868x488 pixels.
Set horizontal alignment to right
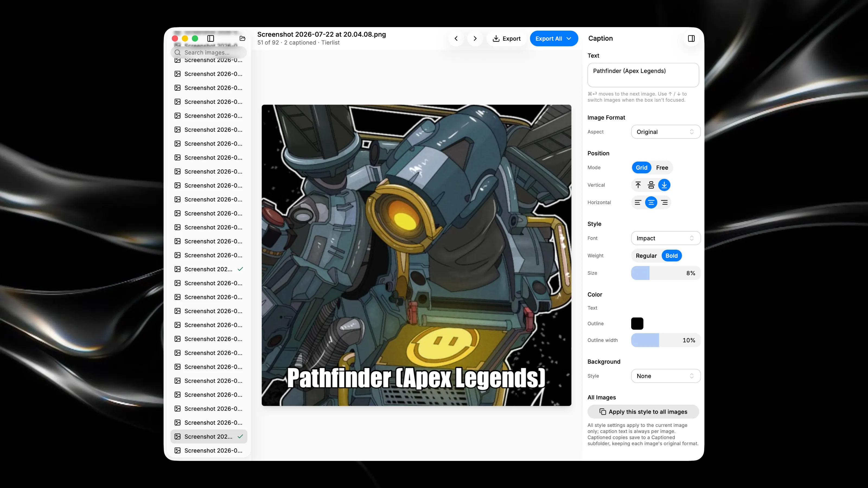click(664, 203)
